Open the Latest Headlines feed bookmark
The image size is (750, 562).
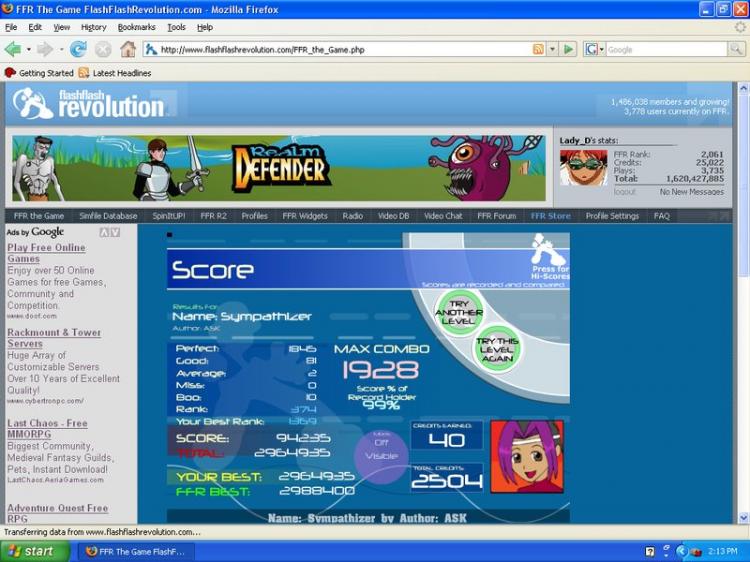click(115, 73)
